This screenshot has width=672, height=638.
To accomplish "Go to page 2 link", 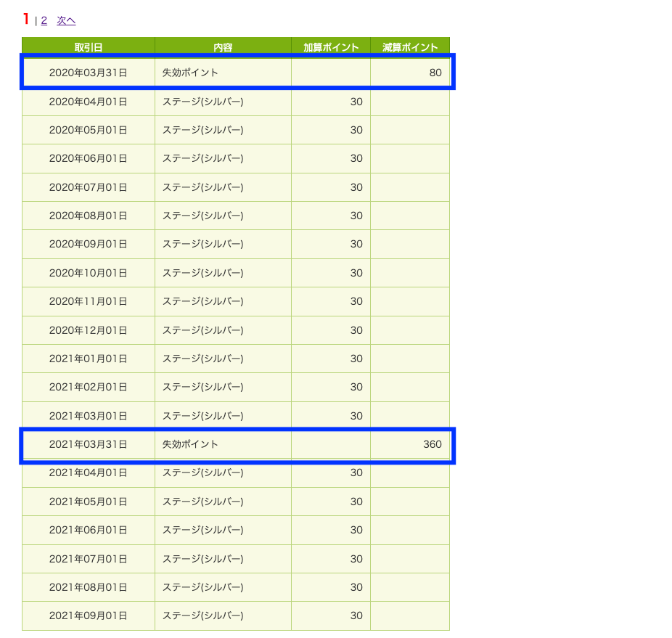I will [44, 20].
